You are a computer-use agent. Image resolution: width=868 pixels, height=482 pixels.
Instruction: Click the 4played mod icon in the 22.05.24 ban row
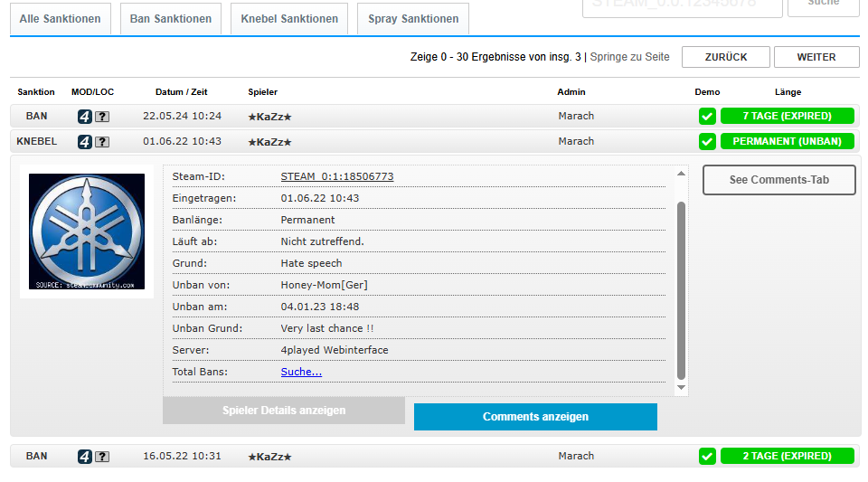[85, 117]
